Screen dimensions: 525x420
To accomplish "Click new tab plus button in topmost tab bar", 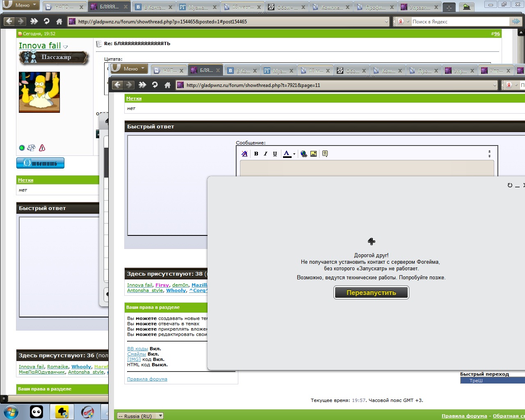I will coord(449,7).
